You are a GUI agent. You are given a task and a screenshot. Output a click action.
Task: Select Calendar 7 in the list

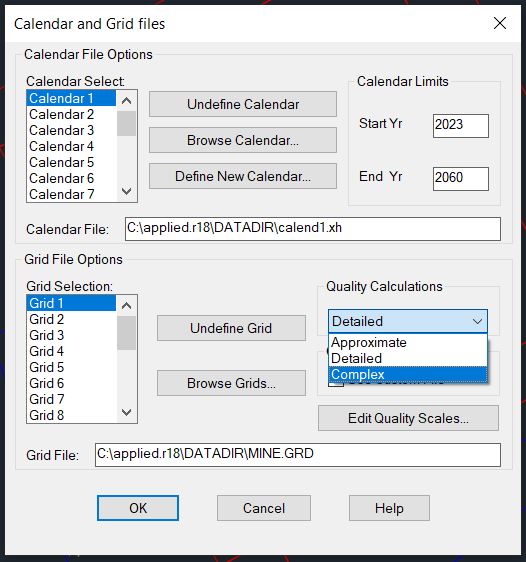pos(71,194)
